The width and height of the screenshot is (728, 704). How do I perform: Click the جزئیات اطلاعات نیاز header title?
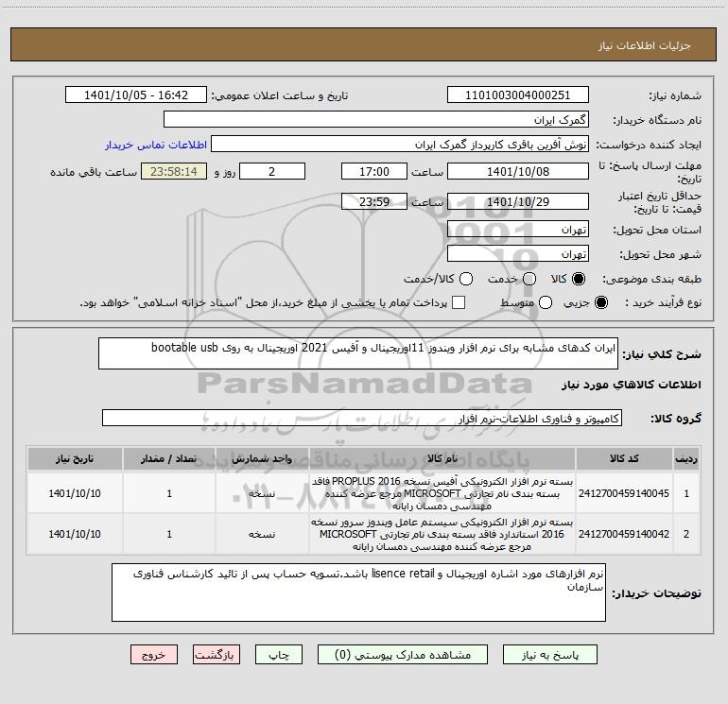pos(645,45)
